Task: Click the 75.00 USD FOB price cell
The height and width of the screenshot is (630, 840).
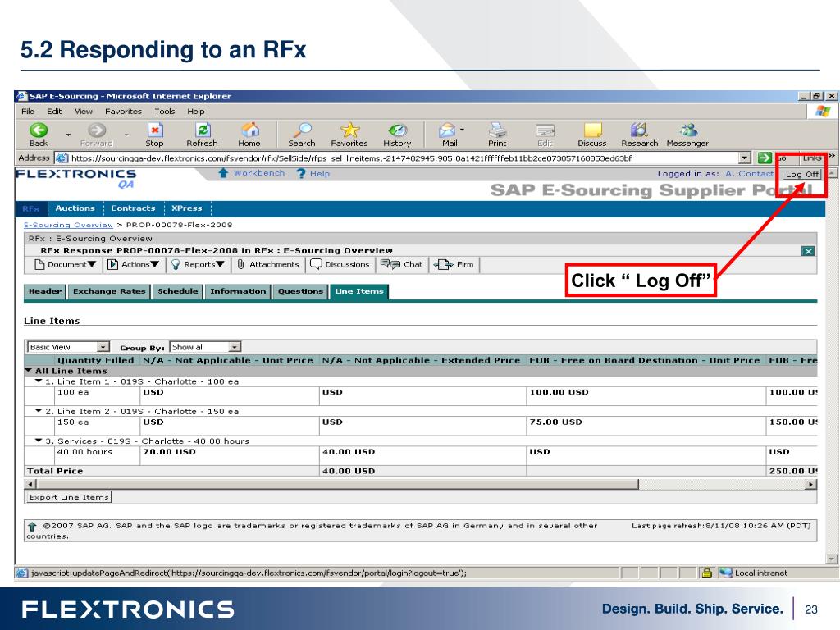Action: [646, 426]
